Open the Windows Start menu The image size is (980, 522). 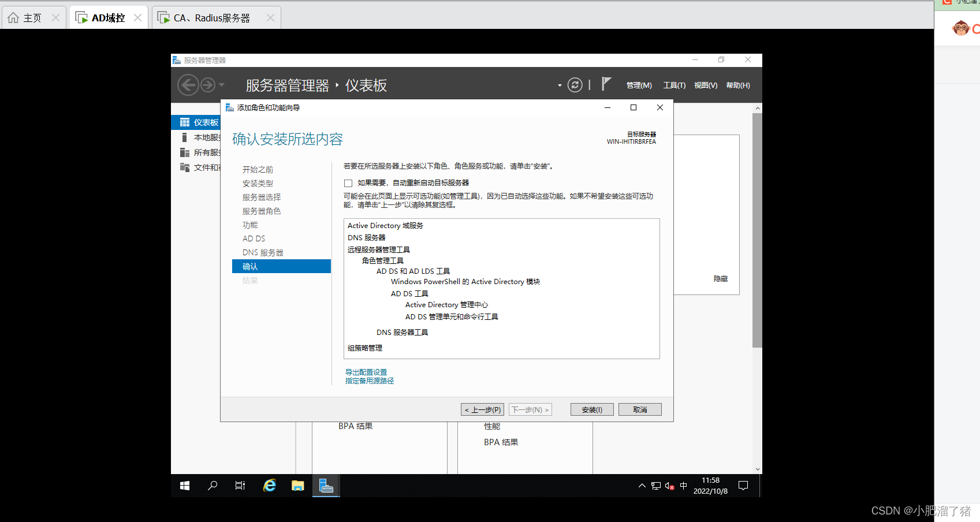click(x=185, y=486)
